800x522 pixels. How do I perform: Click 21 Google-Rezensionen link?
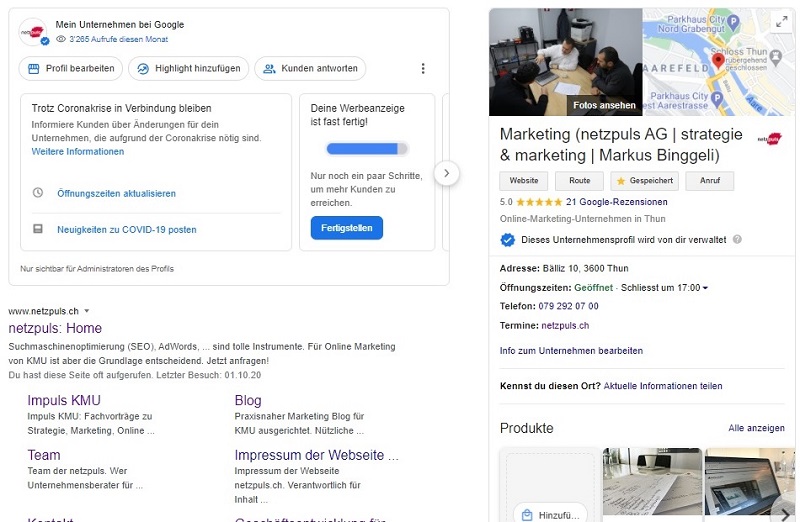pyautogui.click(x=616, y=202)
